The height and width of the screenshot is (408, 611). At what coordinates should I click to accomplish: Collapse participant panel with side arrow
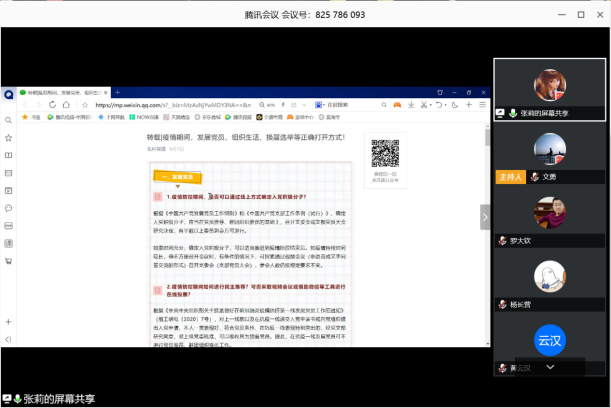(x=485, y=217)
